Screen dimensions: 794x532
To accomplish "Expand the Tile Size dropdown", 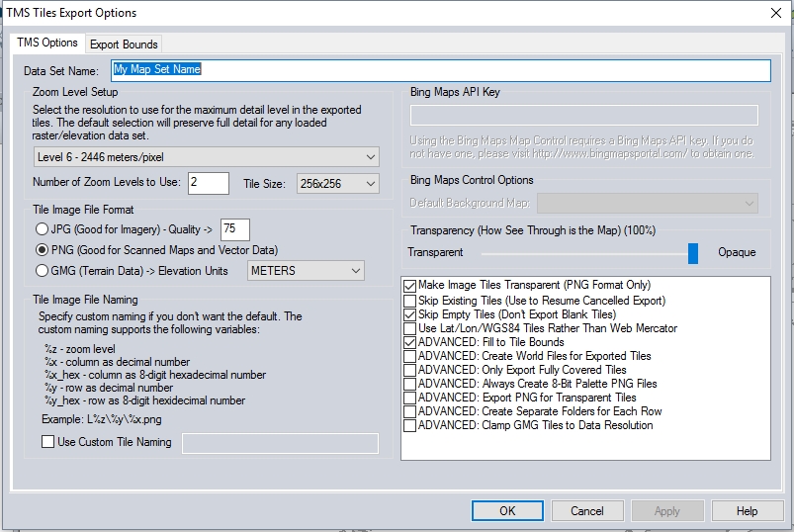I will coord(337,184).
